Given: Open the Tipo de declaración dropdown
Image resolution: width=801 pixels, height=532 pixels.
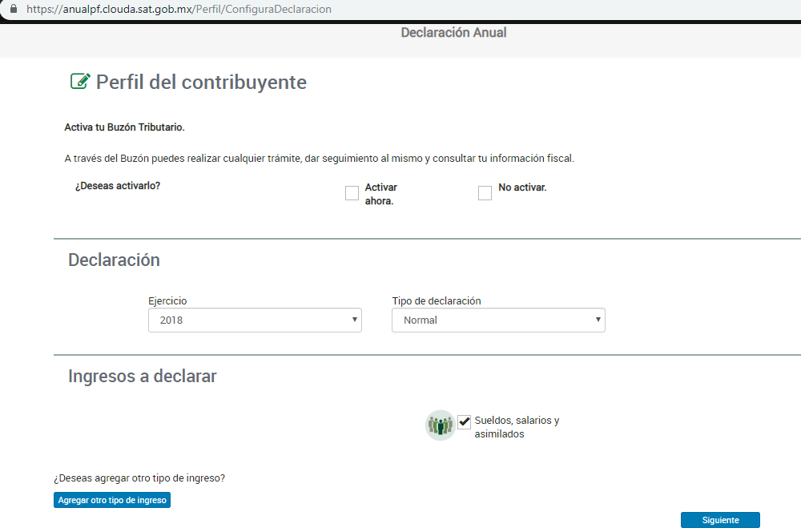Looking at the screenshot, I should (497, 320).
